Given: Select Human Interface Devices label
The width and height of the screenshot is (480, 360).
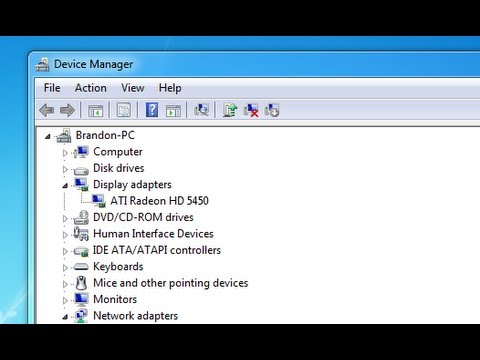Looking at the screenshot, I should point(153,233).
